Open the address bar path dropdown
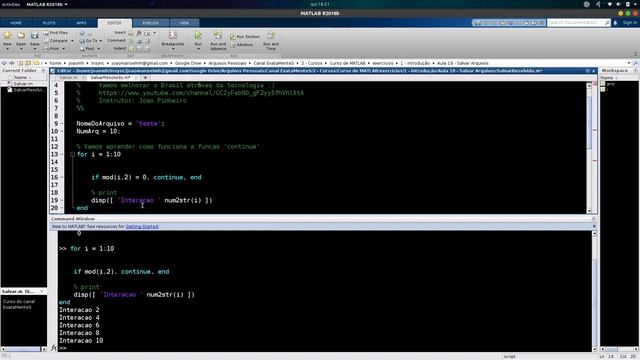 click(x=629, y=63)
